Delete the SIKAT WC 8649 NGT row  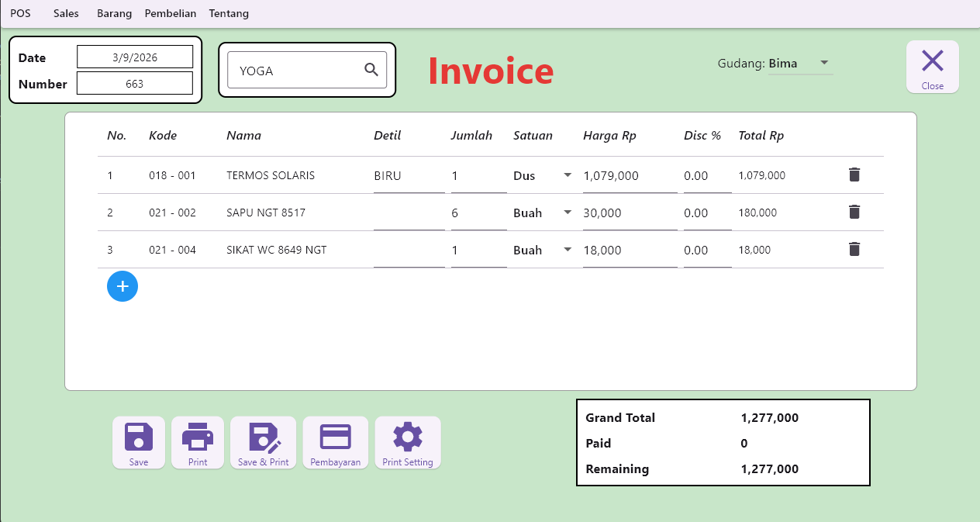tap(854, 249)
